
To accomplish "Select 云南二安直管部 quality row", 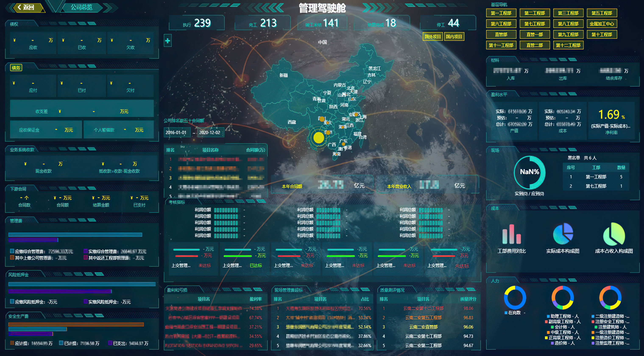I will 423,327.
